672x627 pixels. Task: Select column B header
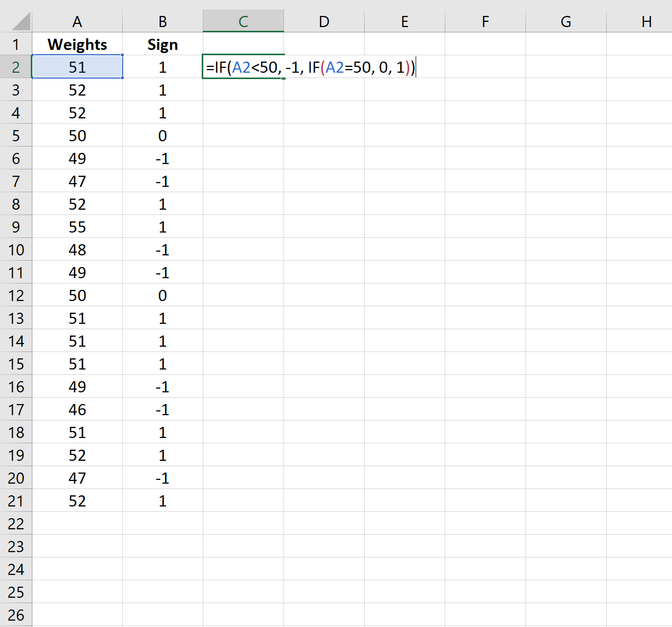click(x=162, y=21)
